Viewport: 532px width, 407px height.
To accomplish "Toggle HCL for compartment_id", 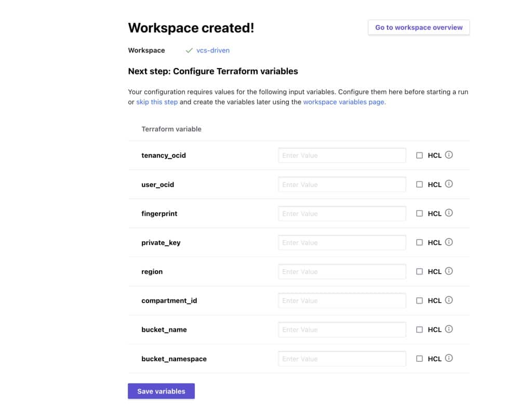I will [419, 300].
